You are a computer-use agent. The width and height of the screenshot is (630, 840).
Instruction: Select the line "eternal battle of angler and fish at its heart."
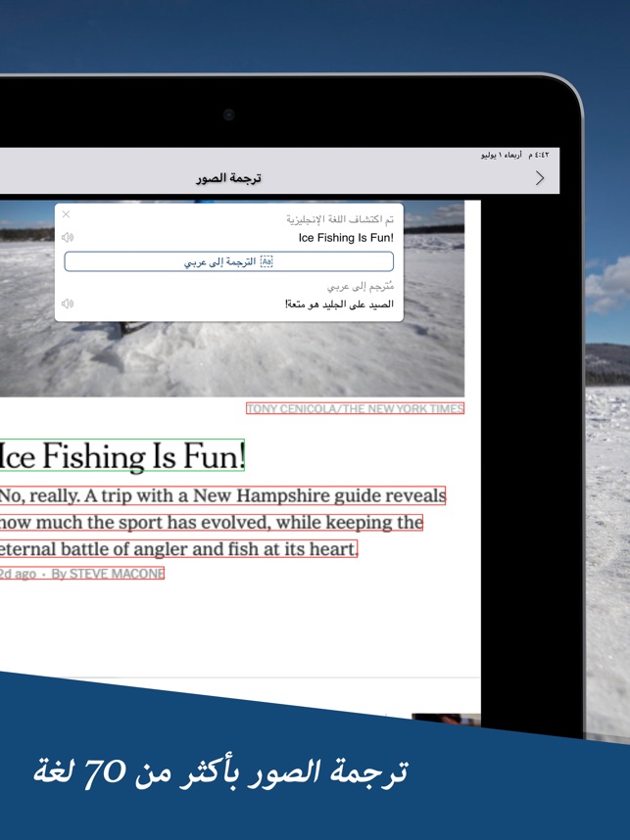coord(178,548)
